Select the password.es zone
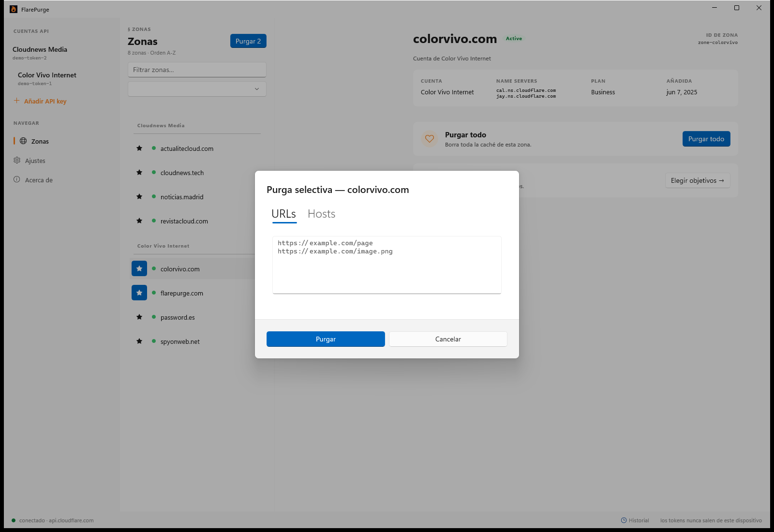 tap(178, 317)
